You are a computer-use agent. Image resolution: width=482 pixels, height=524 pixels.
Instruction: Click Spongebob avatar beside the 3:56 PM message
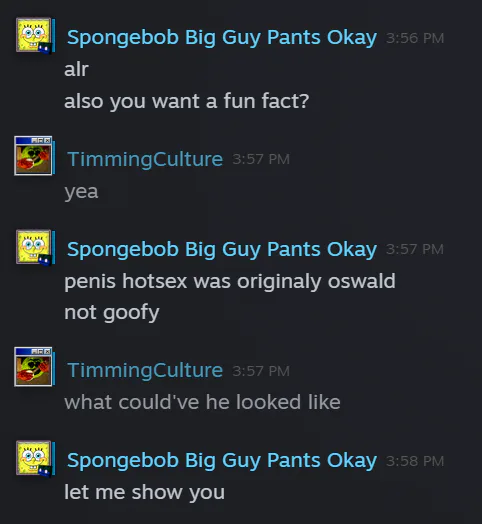tap(33, 35)
